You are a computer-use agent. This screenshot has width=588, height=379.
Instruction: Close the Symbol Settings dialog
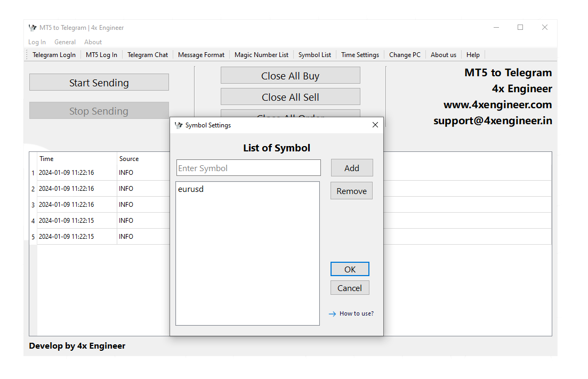click(375, 125)
